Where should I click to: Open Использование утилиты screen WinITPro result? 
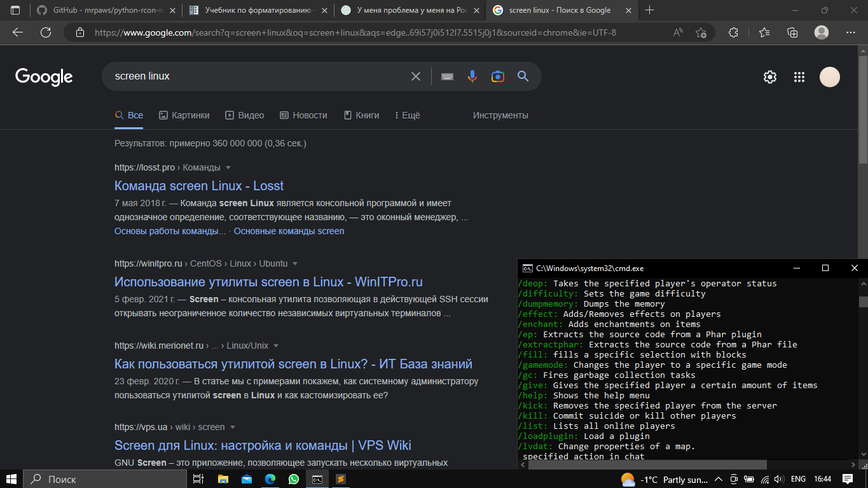pos(268,282)
